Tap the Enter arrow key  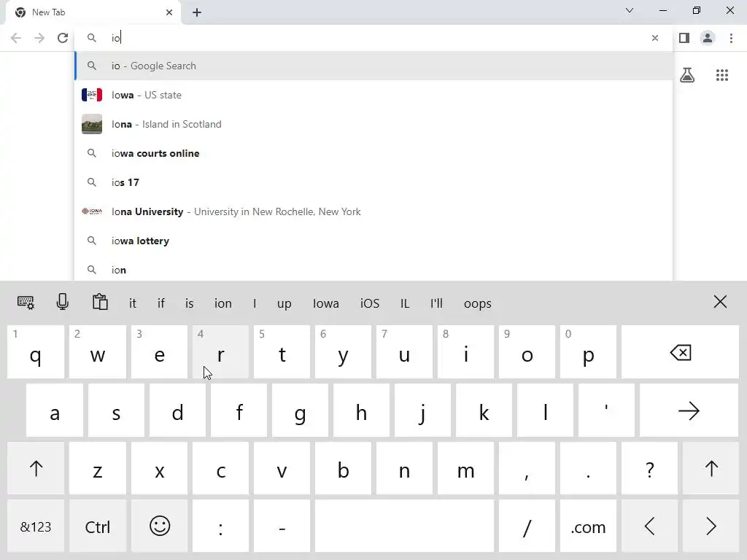[689, 411]
